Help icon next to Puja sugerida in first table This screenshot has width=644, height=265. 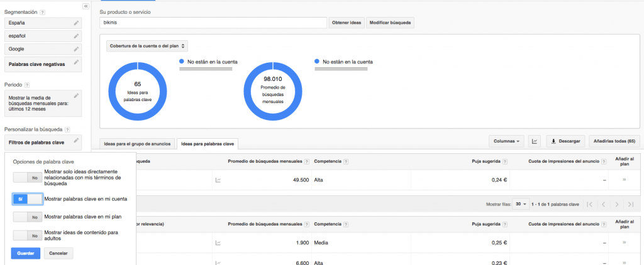(505, 161)
